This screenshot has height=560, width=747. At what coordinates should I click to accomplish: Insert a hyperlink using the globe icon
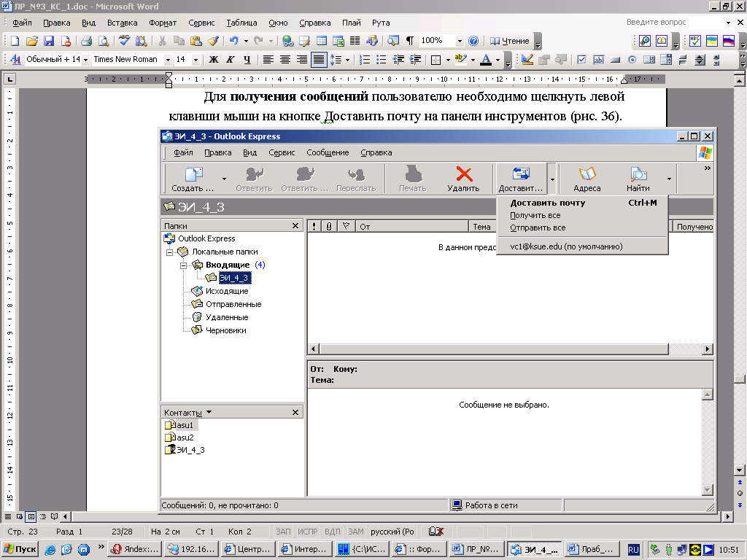click(287, 41)
